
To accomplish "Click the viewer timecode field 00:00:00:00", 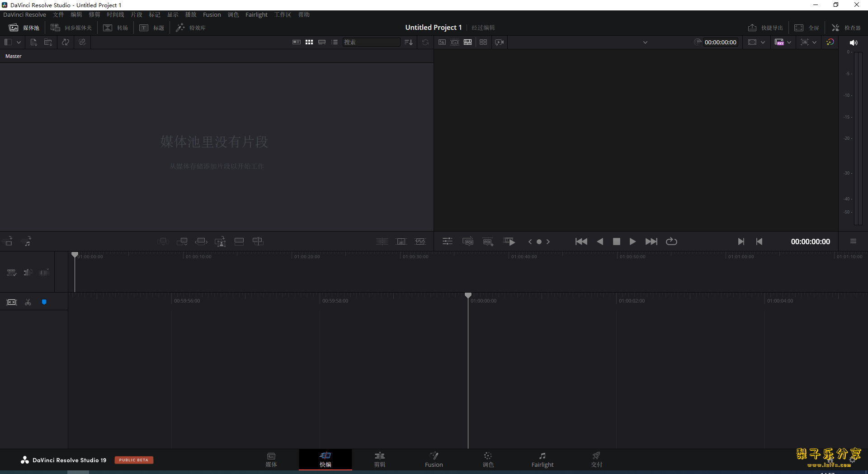I will click(720, 42).
